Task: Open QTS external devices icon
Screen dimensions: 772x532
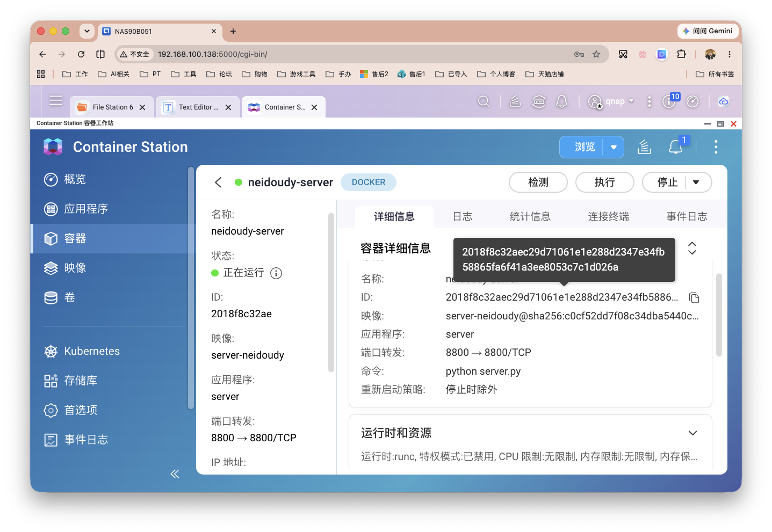Action: (x=539, y=101)
